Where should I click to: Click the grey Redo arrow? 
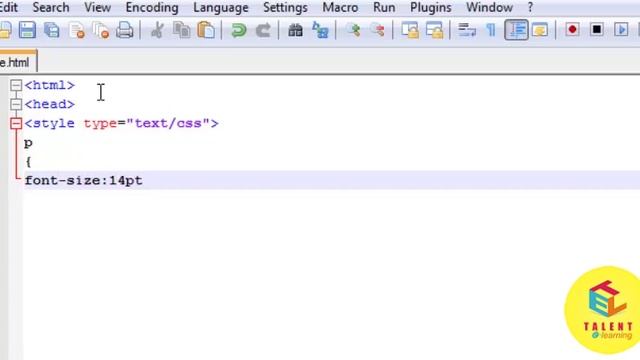click(x=263, y=30)
